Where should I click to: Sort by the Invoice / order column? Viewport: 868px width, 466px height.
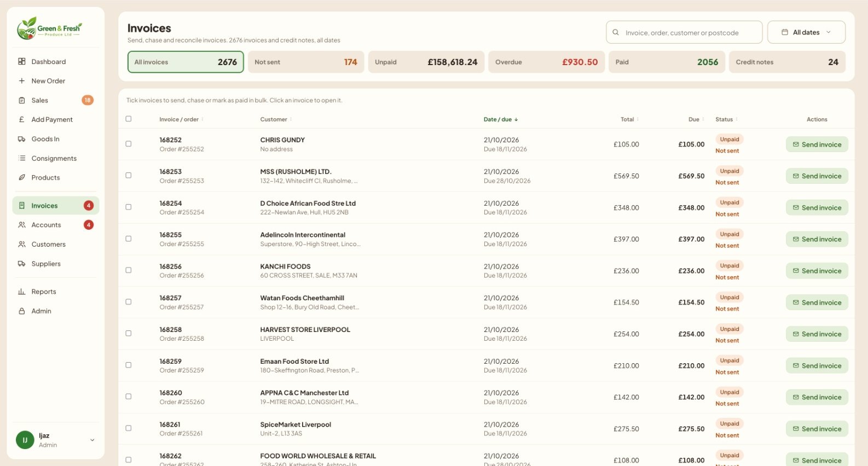click(181, 119)
